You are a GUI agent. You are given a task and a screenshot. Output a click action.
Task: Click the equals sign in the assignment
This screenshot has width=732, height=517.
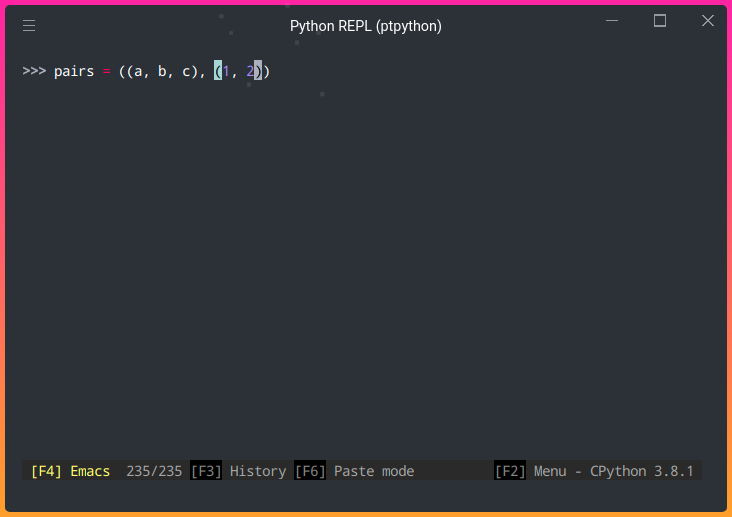(106, 71)
